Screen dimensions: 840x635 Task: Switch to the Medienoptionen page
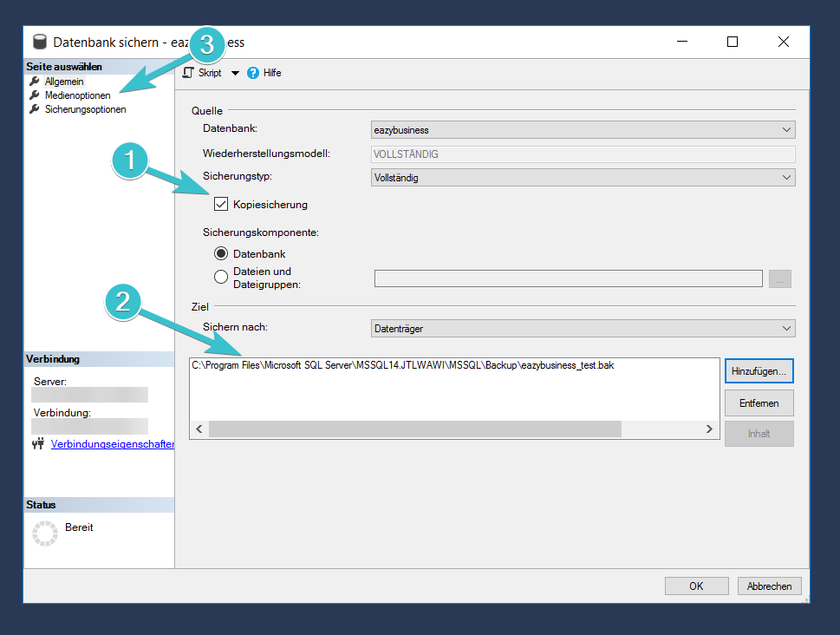pos(77,95)
